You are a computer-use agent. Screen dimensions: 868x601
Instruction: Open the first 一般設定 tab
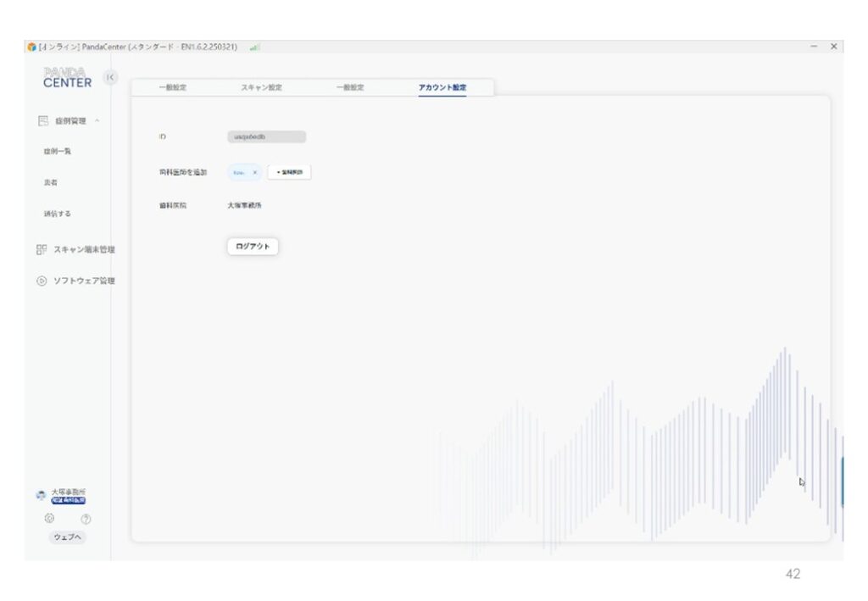coord(173,87)
